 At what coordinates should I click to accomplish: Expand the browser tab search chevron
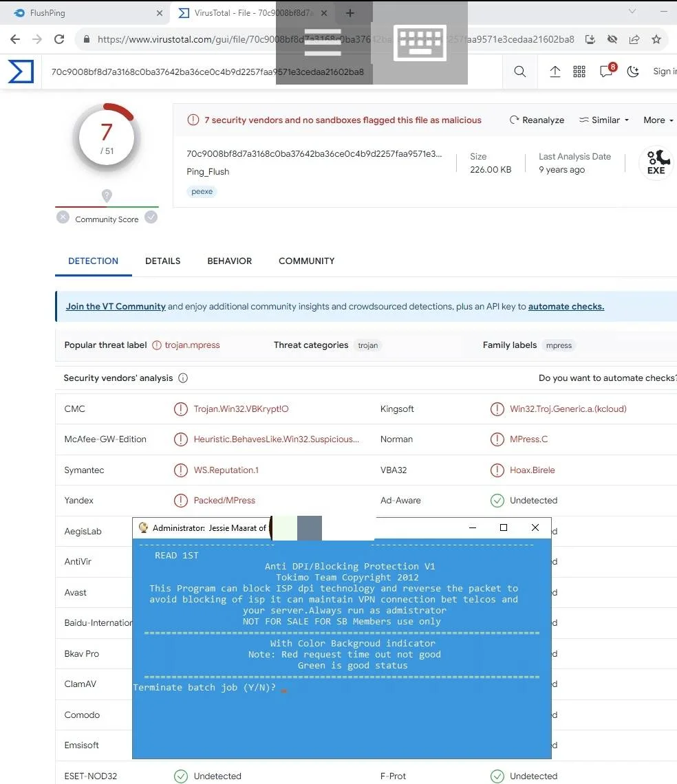tap(632, 11)
